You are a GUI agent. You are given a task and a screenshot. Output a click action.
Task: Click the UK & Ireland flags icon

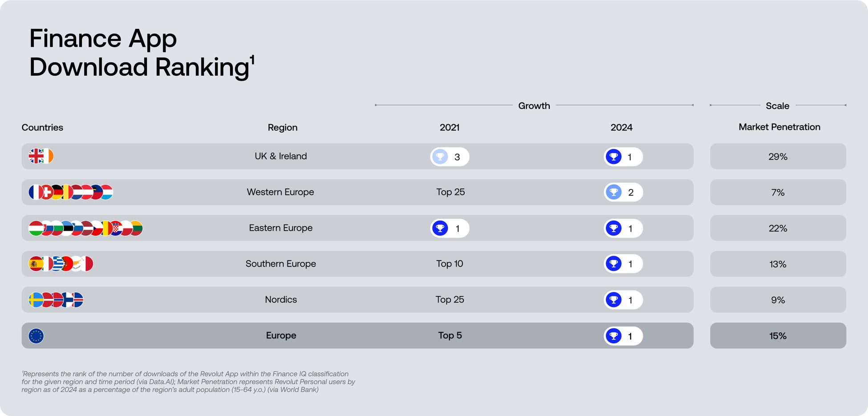tap(41, 156)
